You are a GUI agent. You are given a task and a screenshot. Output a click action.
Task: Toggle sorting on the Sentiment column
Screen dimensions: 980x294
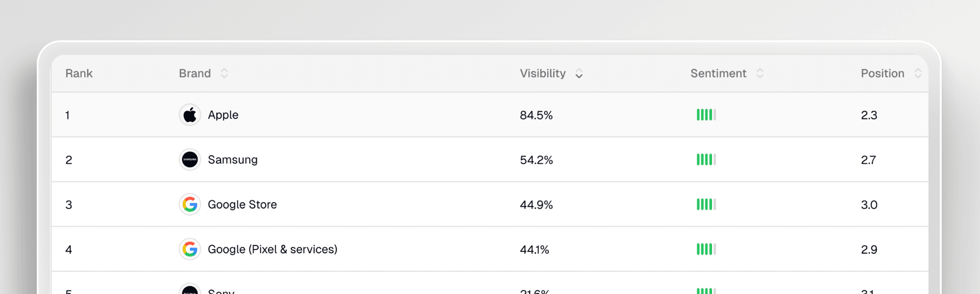(759, 73)
